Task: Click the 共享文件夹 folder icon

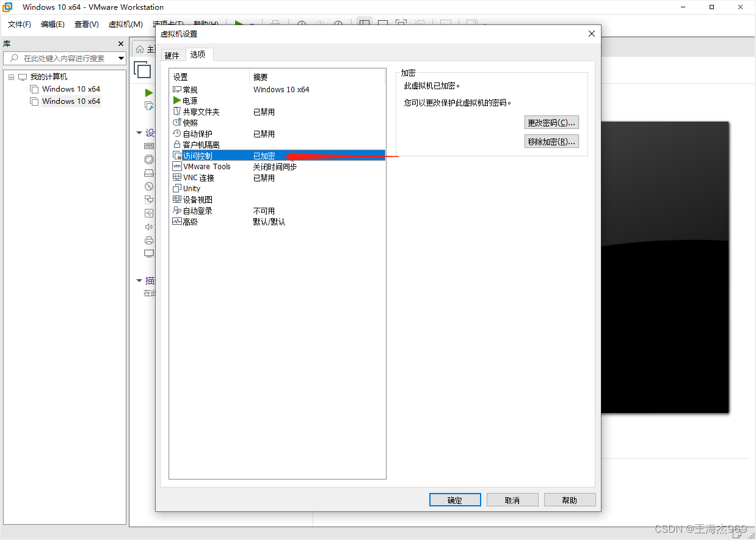Action: (x=177, y=112)
